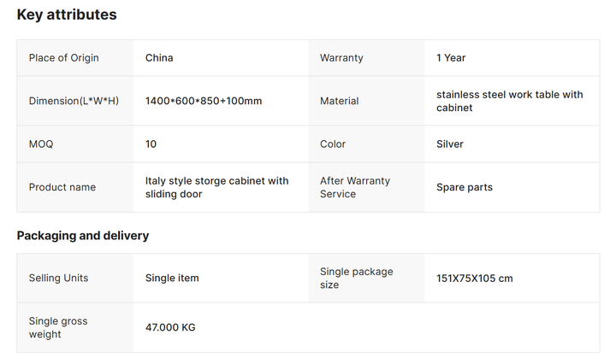This screenshot has width=616, height=364.
Task: Click the Key attributes heading
Action: pos(67,15)
